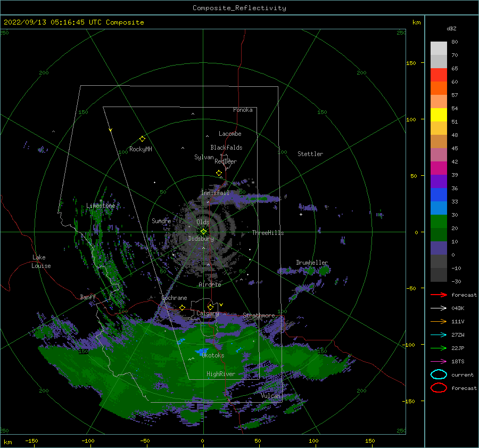479x448 pixels.
Task: Click the bright green 30-20 dBZ swatch
Action: coord(439,222)
